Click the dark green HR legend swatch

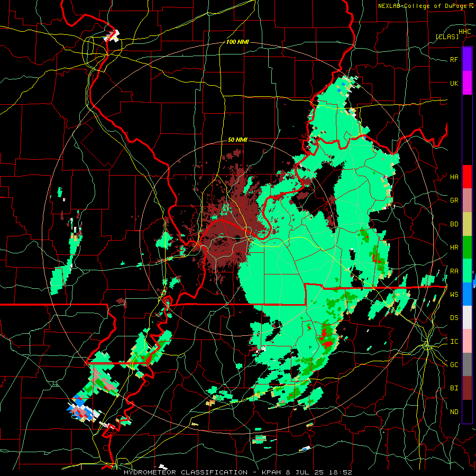(467, 247)
